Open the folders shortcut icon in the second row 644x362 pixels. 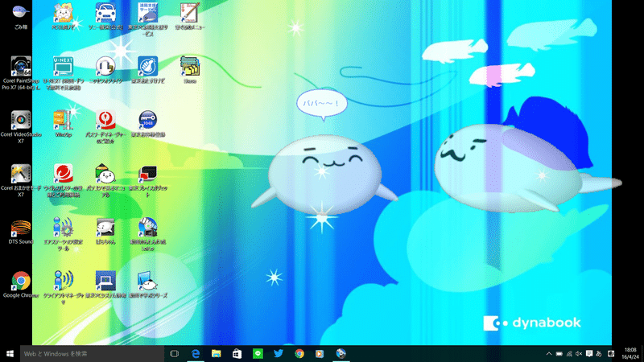click(190, 67)
